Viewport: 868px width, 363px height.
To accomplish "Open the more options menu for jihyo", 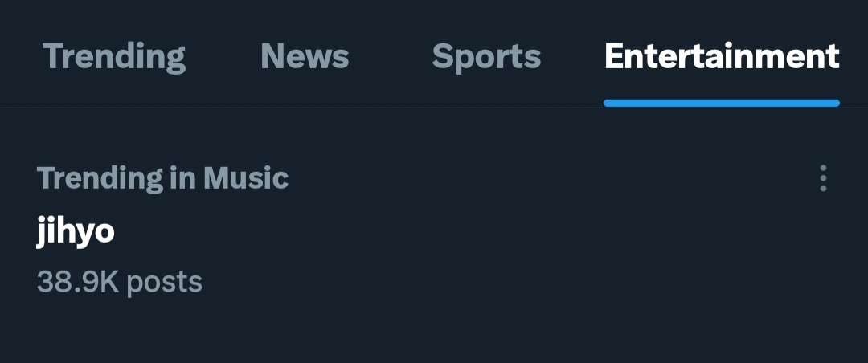I will pyautogui.click(x=822, y=178).
